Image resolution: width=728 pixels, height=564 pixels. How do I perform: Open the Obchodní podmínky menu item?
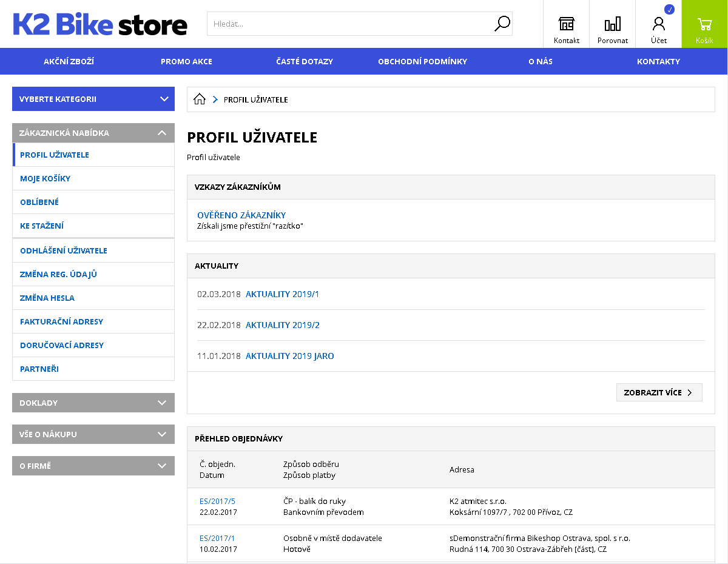pos(422,61)
